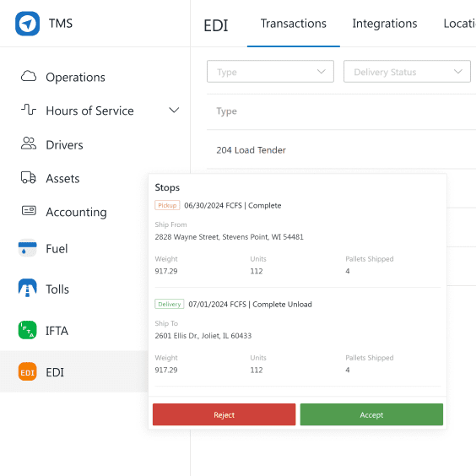Screen dimensions: 476x476
Task: Open Operations in the sidebar
Action: pos(75,77)
